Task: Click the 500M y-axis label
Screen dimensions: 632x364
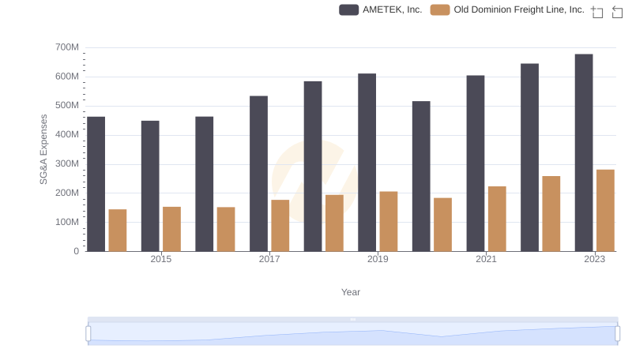Action: (x=67, y=106)
